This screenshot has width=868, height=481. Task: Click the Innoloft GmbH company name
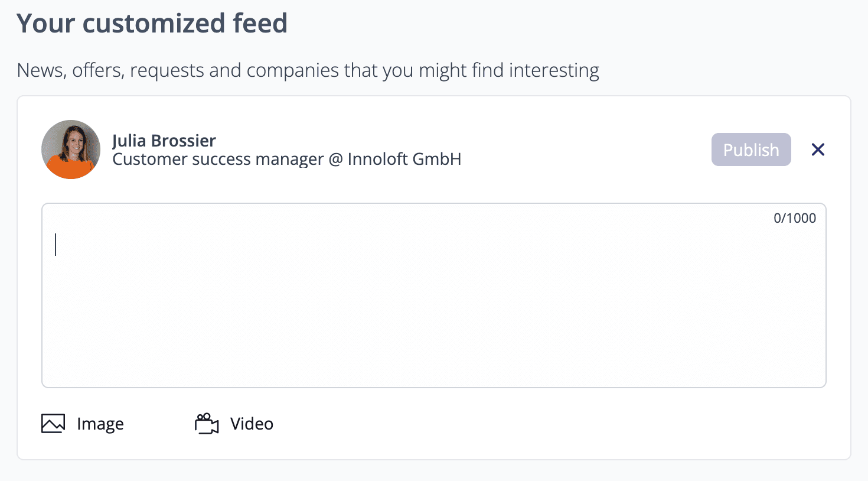coord(404,159)
